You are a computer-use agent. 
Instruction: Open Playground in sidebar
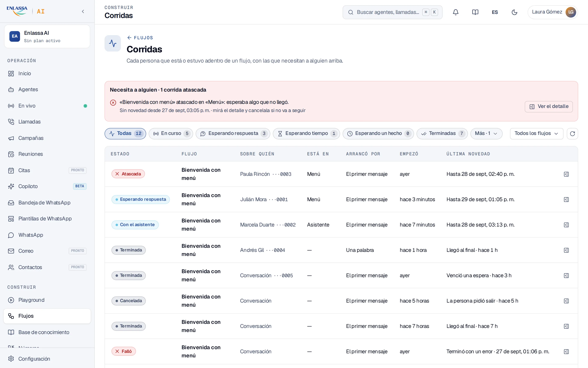47,300
